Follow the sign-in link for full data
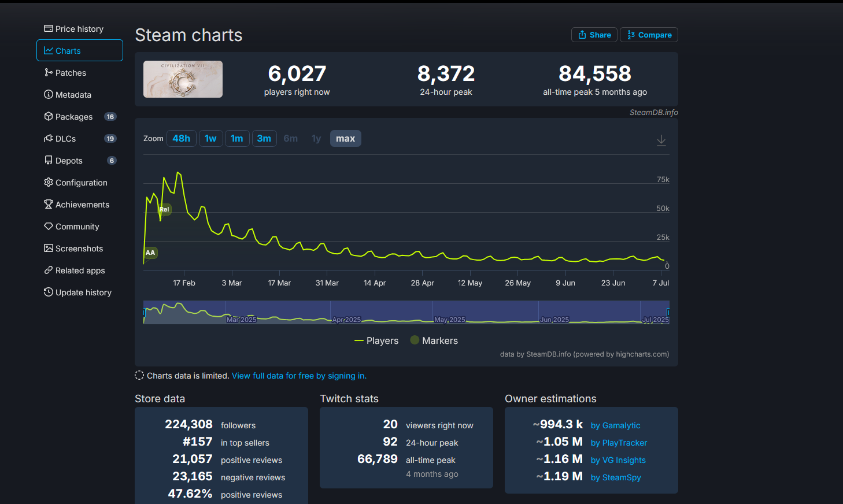Image resolution: width=843 pixels, height=504 pixels. 299,376
